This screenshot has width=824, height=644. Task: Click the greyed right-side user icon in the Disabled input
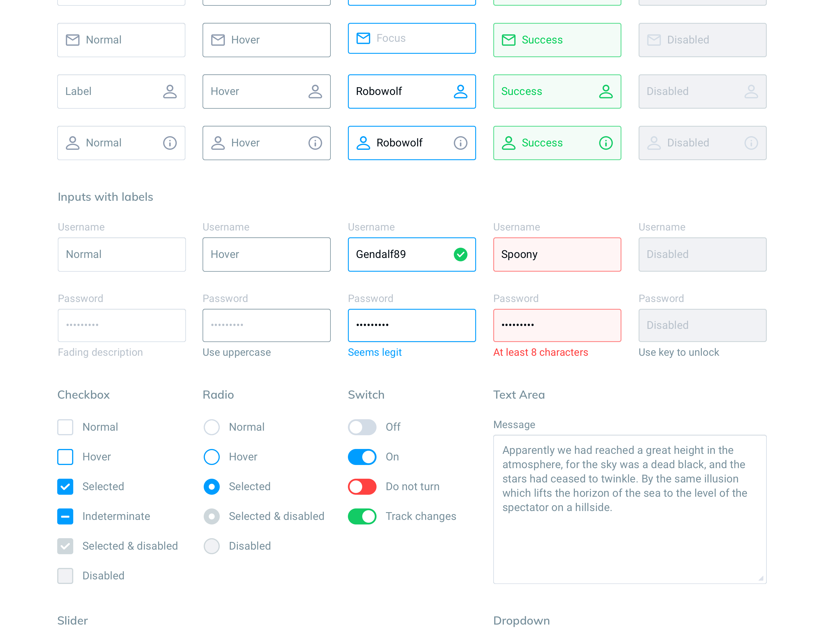point(751,92)
